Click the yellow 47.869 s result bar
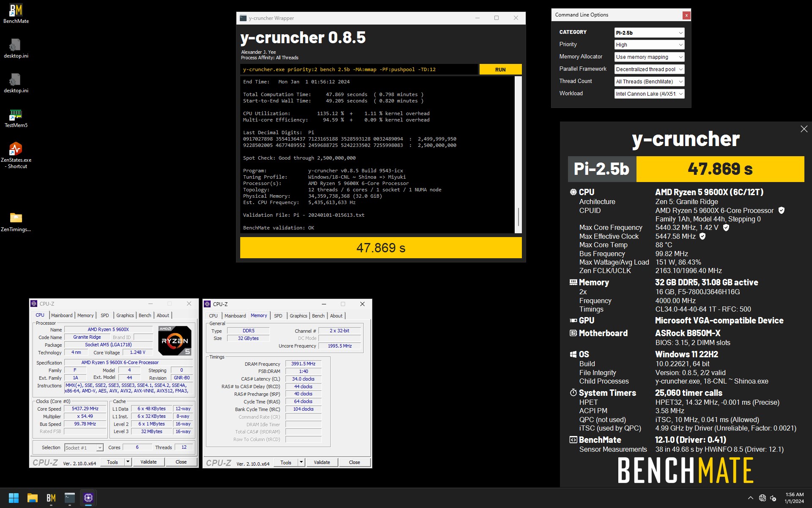The height and width of the screenshot is (508, 812). point(381,248)
